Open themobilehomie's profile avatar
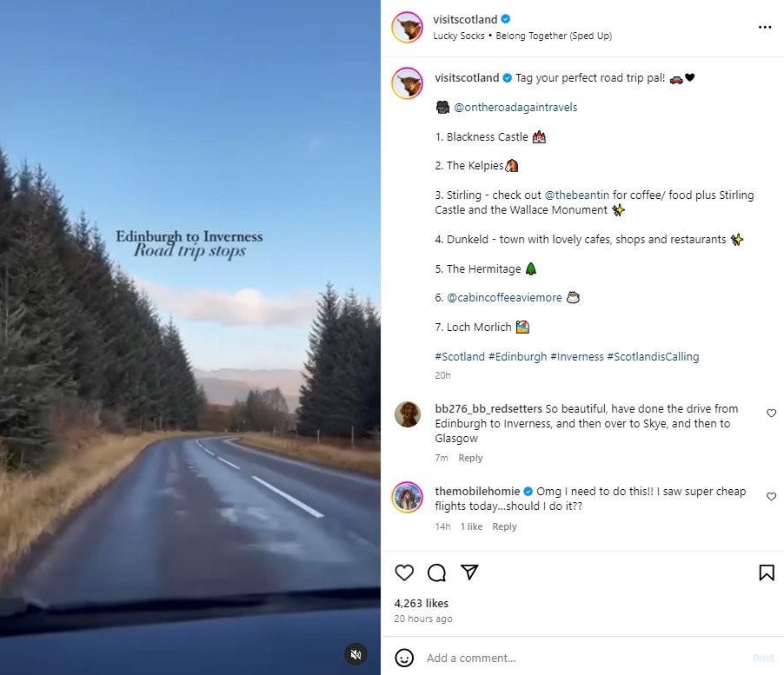784x675 pixels. pos(408,498)
